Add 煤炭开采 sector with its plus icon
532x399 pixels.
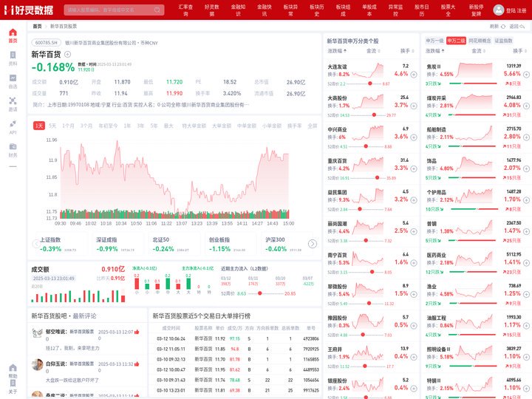click(x=526, y=106)
